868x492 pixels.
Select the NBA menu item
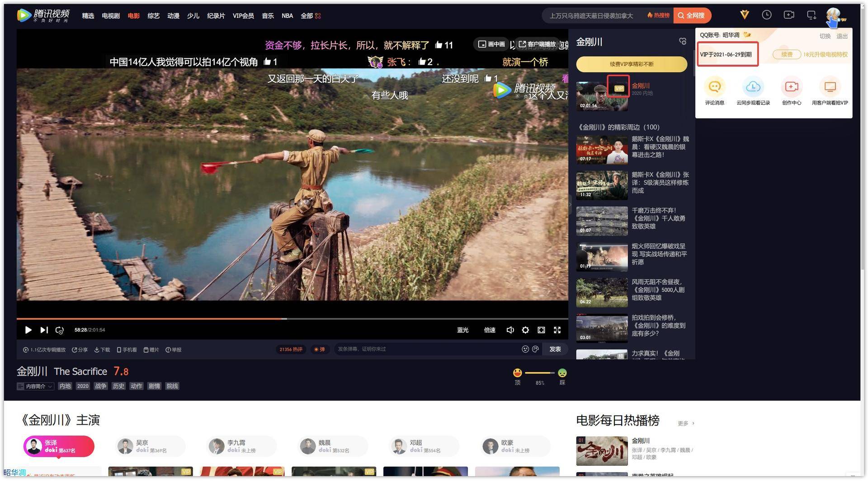tap(287, 15)
